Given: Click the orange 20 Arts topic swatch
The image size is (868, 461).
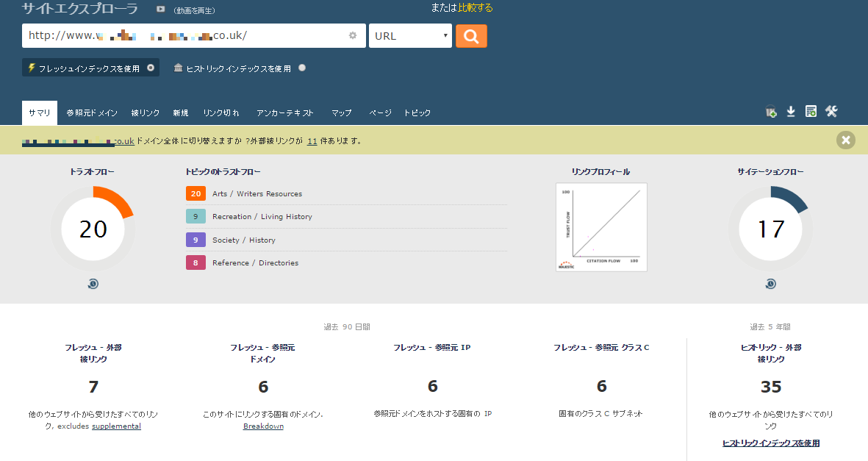Looking at the screenshot, I should [x=196, y=194].
